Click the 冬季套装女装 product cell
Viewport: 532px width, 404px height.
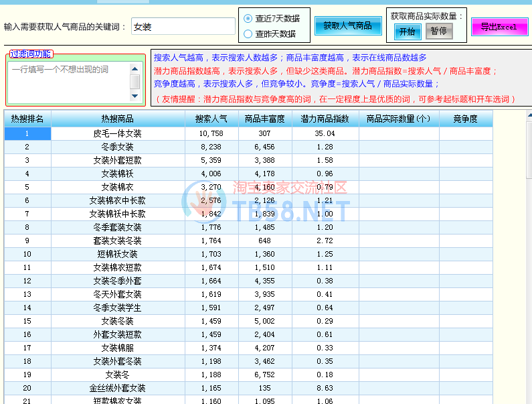click(x=118, y=227)
